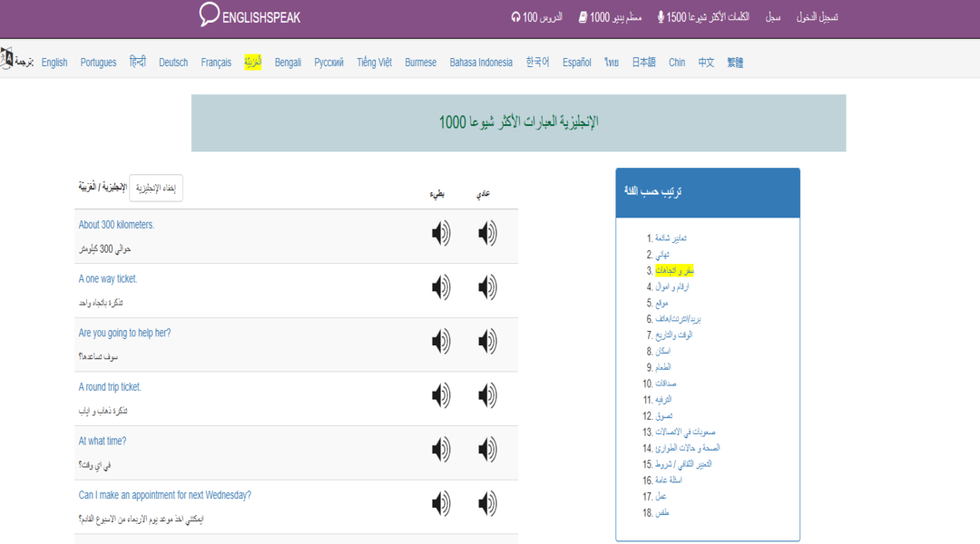Select the highlighted العربية language tab

[x=254, y=63]
